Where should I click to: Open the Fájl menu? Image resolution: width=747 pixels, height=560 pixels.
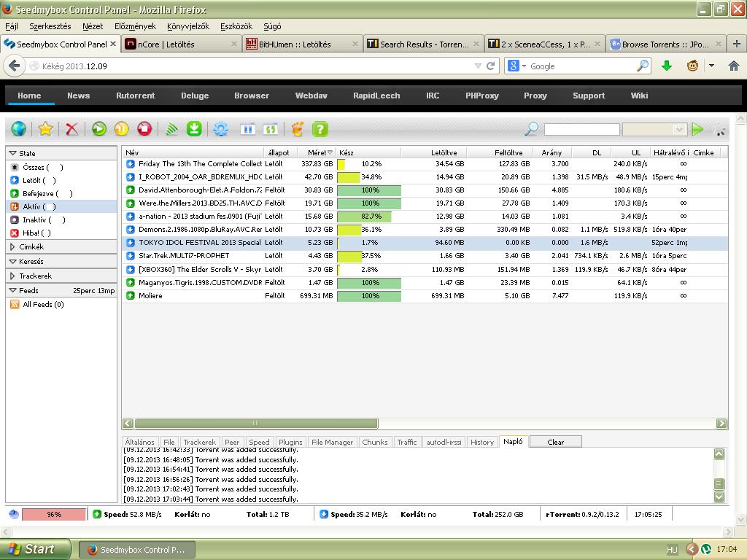point(12,26)
